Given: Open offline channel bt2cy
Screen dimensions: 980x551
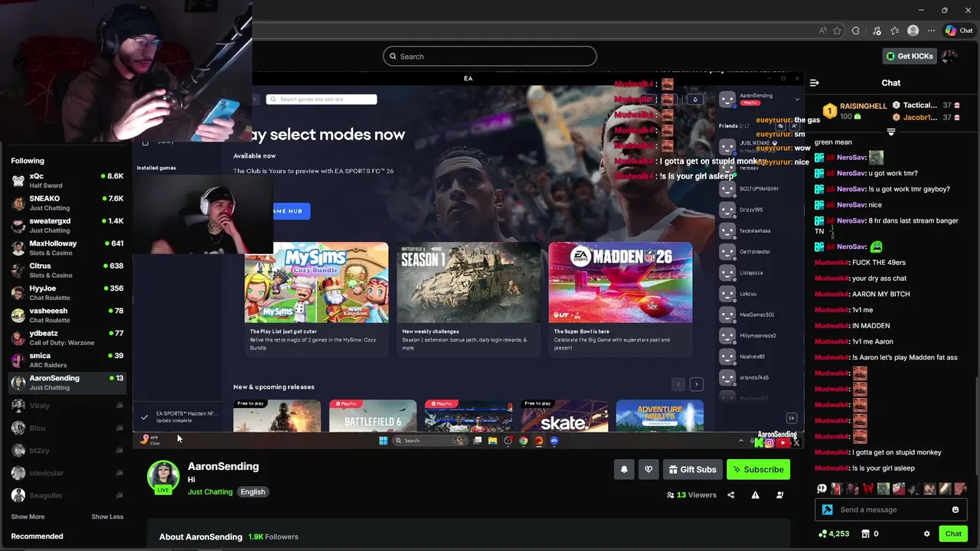Looking at the screenshot, I should pyautogui.click(x=67, y=451).
